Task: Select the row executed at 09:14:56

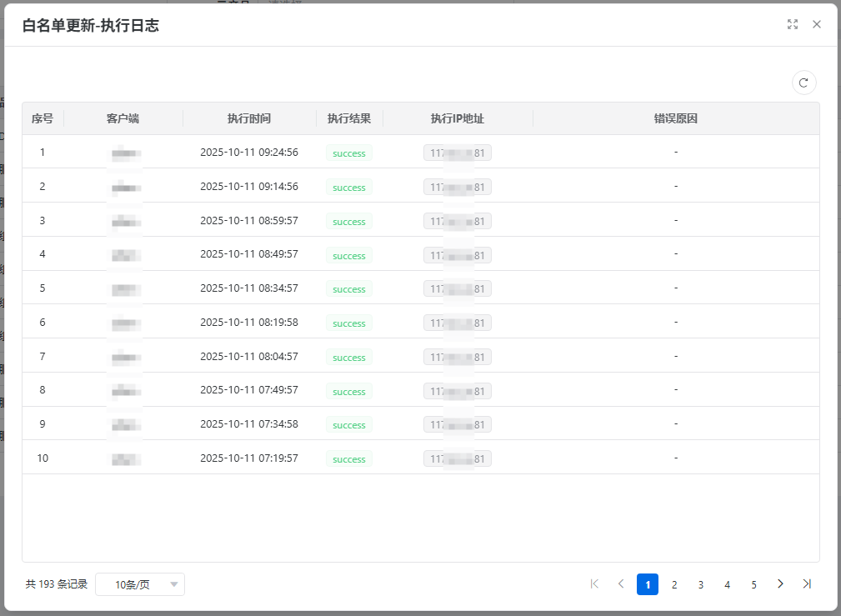Action: [249, 187]
